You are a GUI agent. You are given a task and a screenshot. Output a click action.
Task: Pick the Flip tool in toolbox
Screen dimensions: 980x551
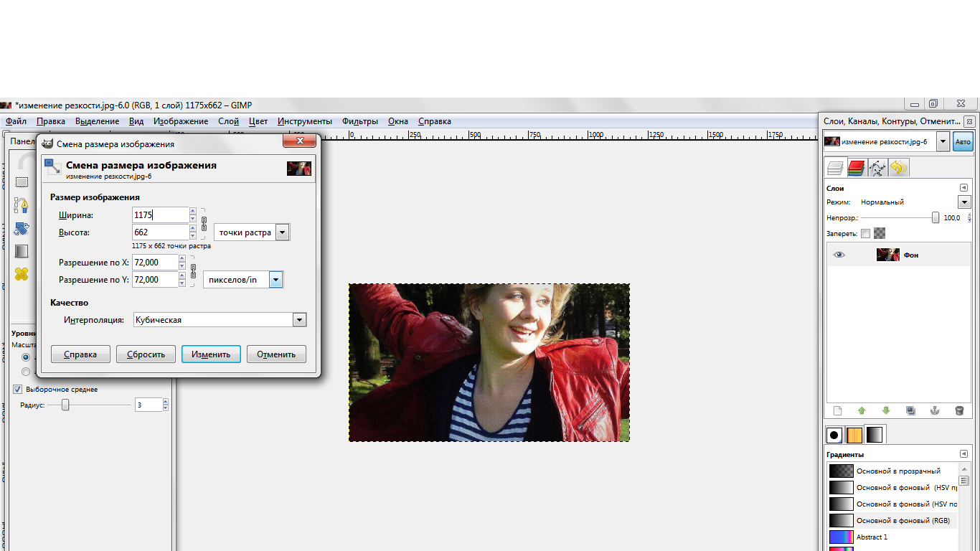point(22,228)
